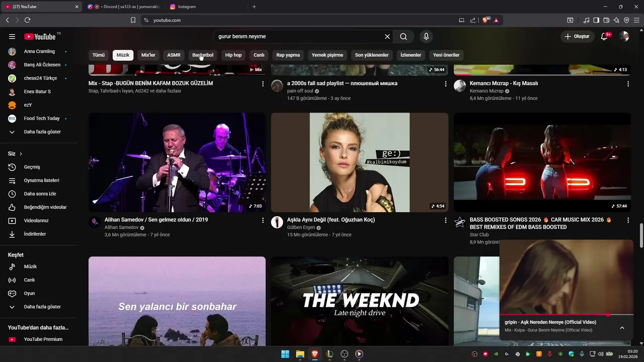Open options for Aşkla Aynı Değil video
The image size is (644, 362).
(x=445, y=220)
